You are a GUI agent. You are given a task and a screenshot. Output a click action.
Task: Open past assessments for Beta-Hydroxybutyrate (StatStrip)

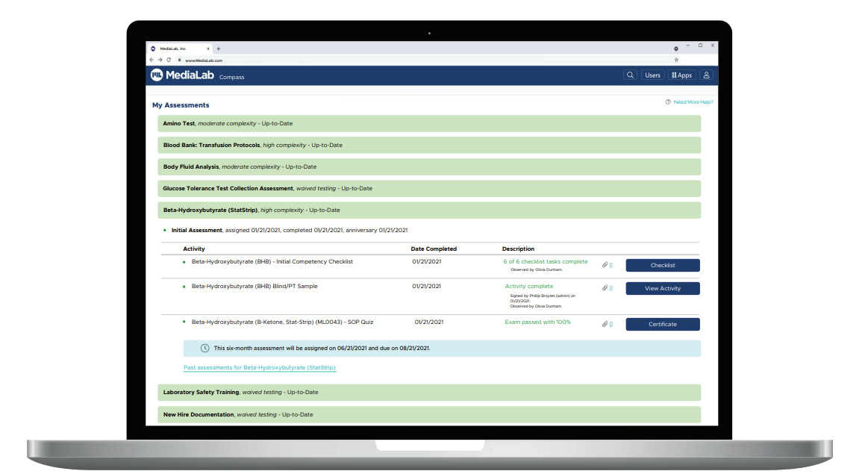(x=260, y=367)
